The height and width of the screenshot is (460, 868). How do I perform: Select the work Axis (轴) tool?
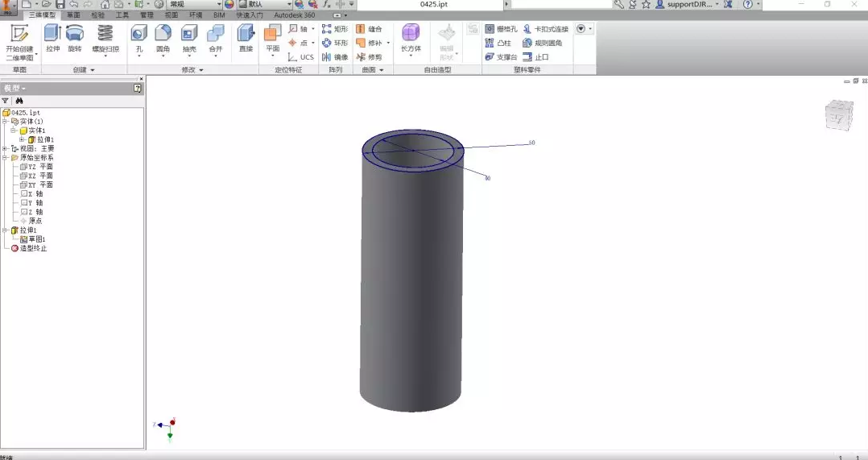(x=300, y=29)
